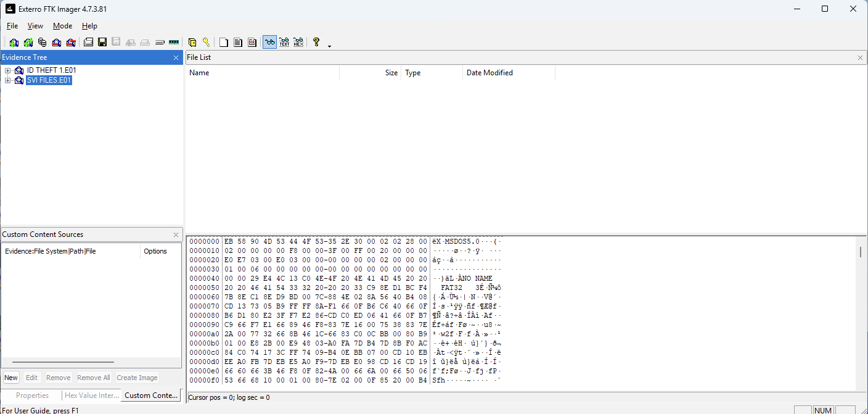
Task: Open the toolbar options dropdown arrow
Action: pyautogui.click(x=329, y=46)
